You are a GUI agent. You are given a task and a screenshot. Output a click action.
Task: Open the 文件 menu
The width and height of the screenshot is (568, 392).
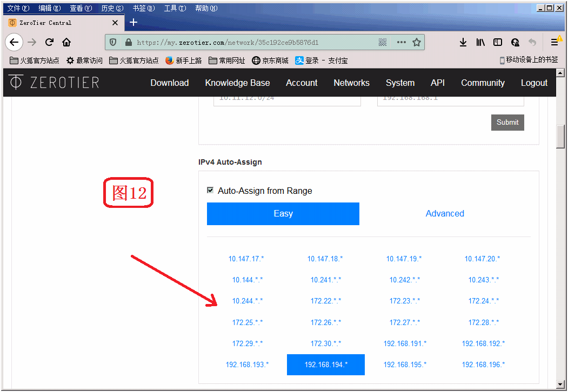point(18,8)
